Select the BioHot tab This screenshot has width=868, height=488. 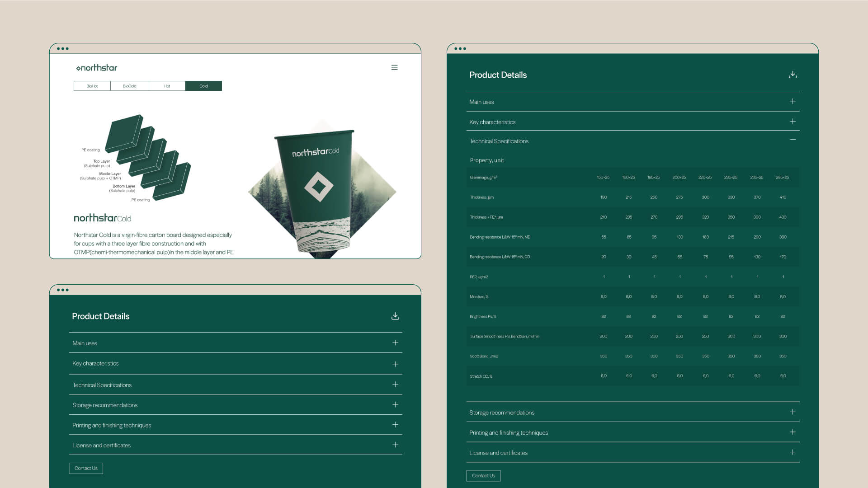pos(92,86)
